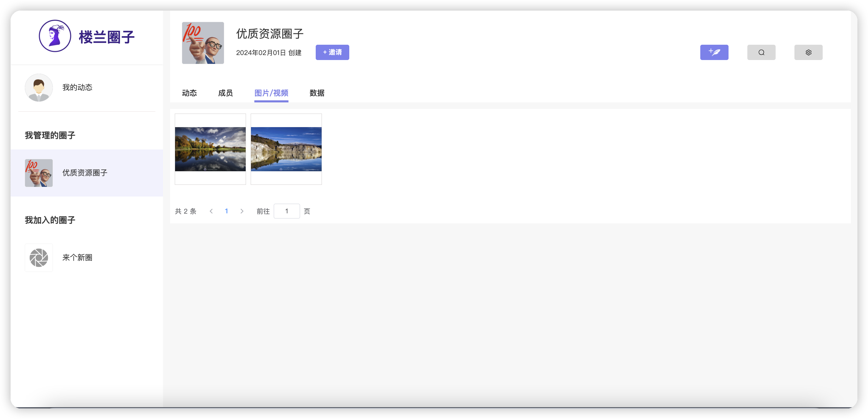Switch to the 动态 tab
This screenshot has height=419, width=868.
coord(189,93)
